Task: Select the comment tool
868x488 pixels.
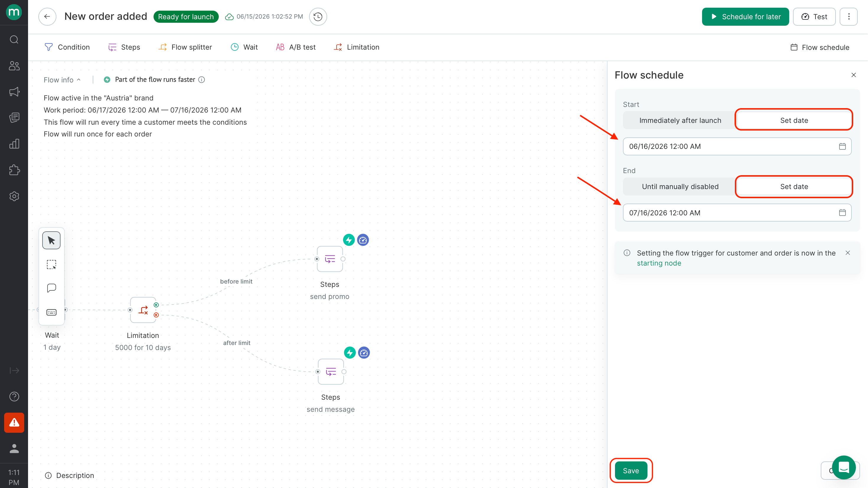Action: point(51,288)
